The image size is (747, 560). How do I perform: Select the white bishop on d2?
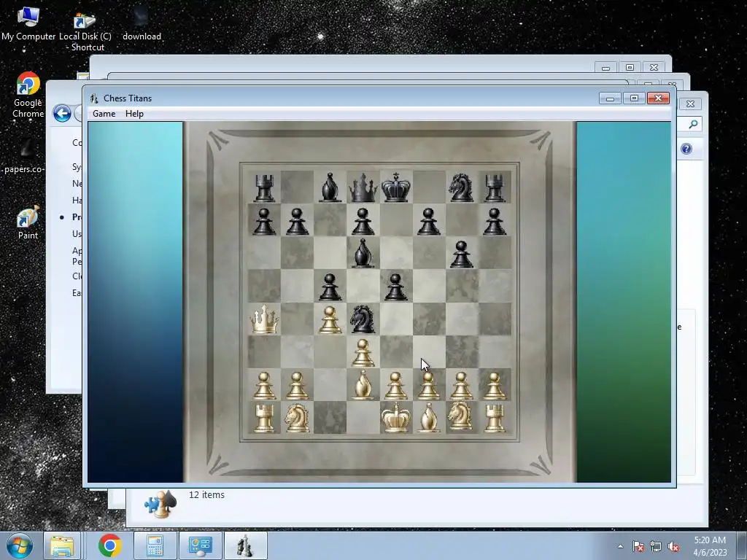point(363,385)
